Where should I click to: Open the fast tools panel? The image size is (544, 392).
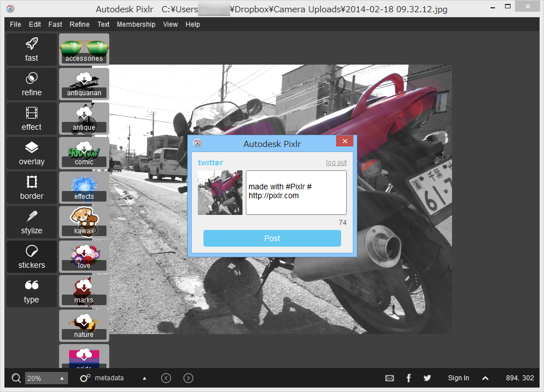32,50
